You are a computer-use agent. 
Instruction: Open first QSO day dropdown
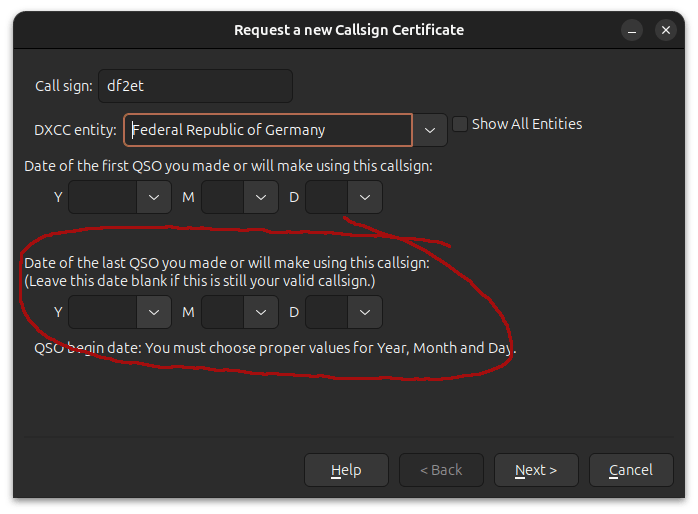365,197
